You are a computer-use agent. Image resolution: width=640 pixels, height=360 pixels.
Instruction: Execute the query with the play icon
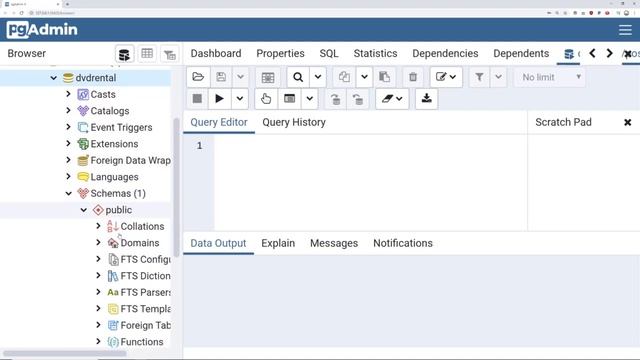coord(219,99)
